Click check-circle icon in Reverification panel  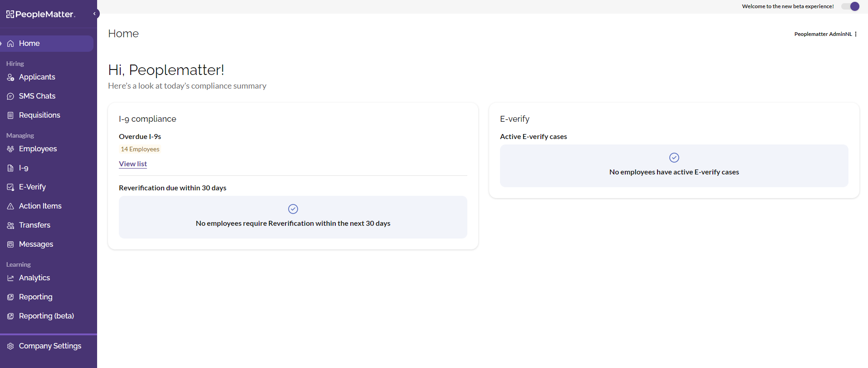coord(293,209)
